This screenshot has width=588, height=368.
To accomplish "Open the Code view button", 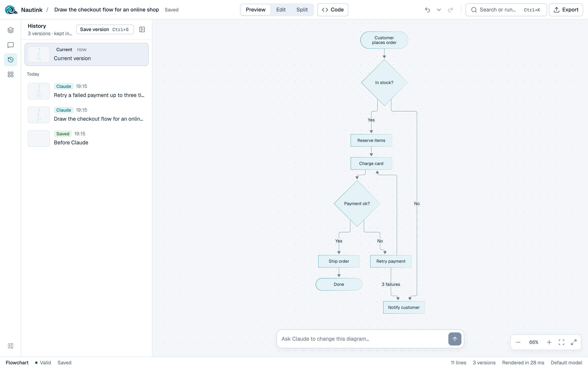I will [333, 10].
